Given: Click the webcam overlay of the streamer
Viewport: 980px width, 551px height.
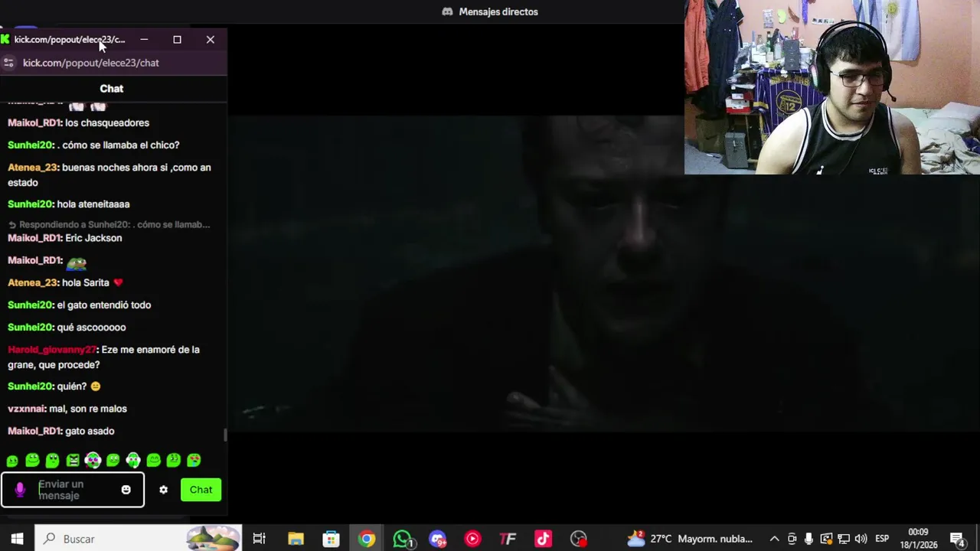Looking at the screenshot, I should click(832, 87).
